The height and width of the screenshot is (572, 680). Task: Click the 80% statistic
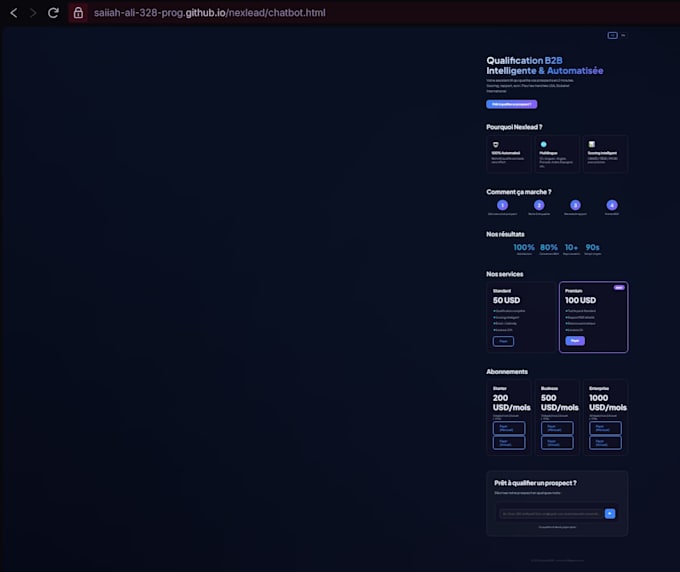pos(549,247)
